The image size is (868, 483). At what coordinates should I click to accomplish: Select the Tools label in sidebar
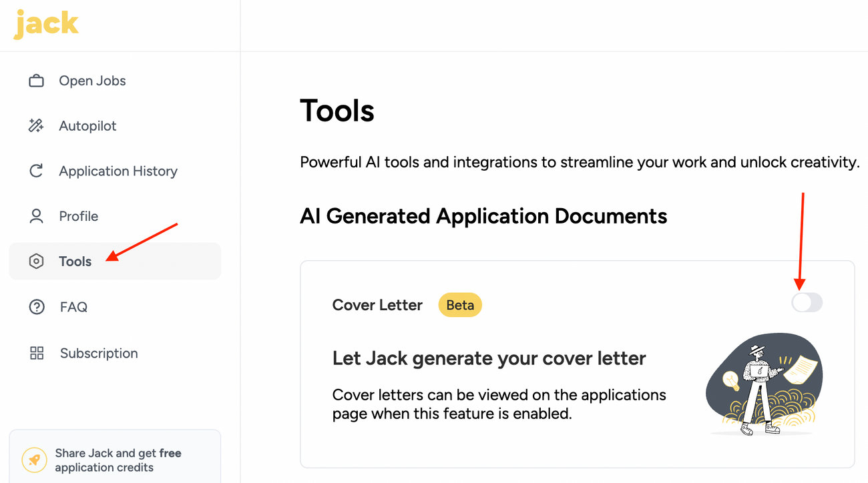pos(75,262)
